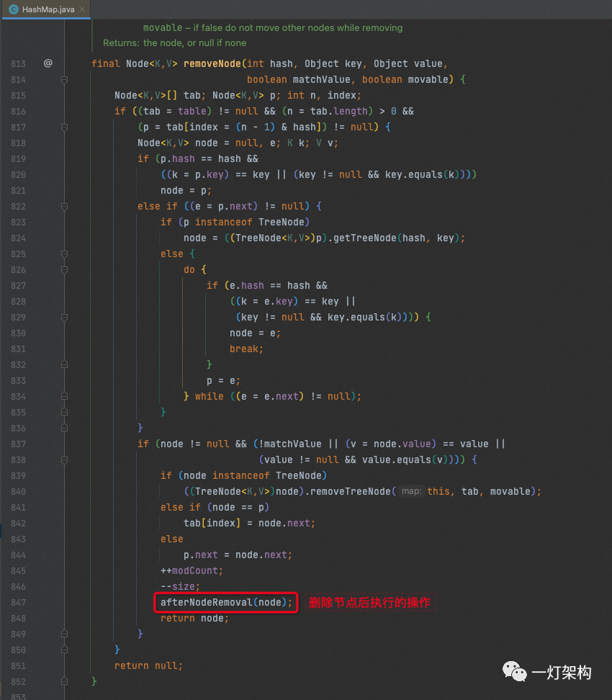Click line number 840 in the gutter
This screenshot has width=612, height=700.
[18, 492]
